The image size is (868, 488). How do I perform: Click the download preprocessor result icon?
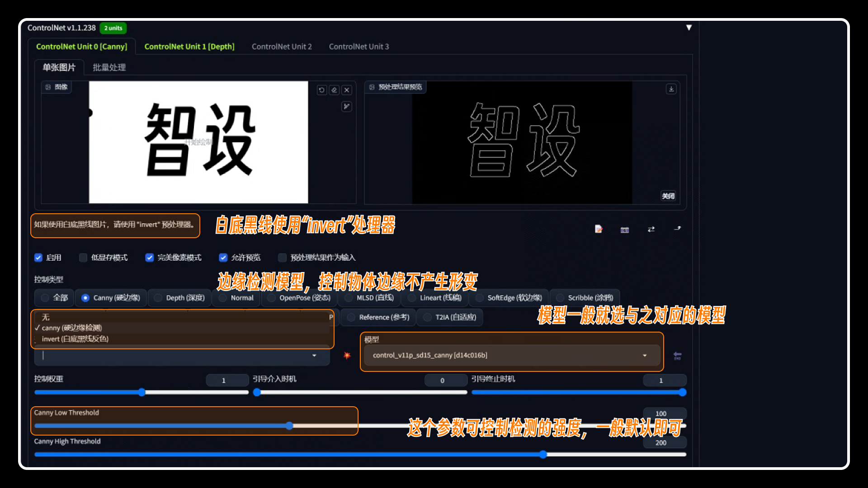tap(672, 89)
